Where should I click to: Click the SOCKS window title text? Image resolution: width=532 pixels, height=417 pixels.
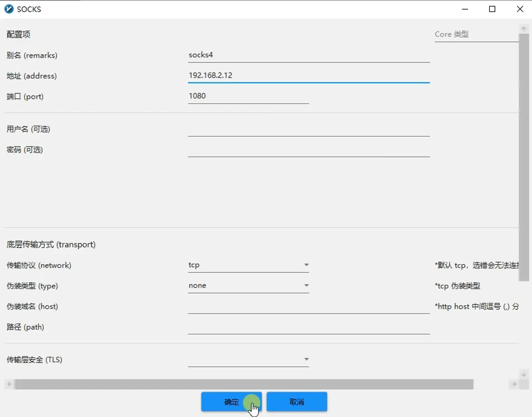pos(29,9)
